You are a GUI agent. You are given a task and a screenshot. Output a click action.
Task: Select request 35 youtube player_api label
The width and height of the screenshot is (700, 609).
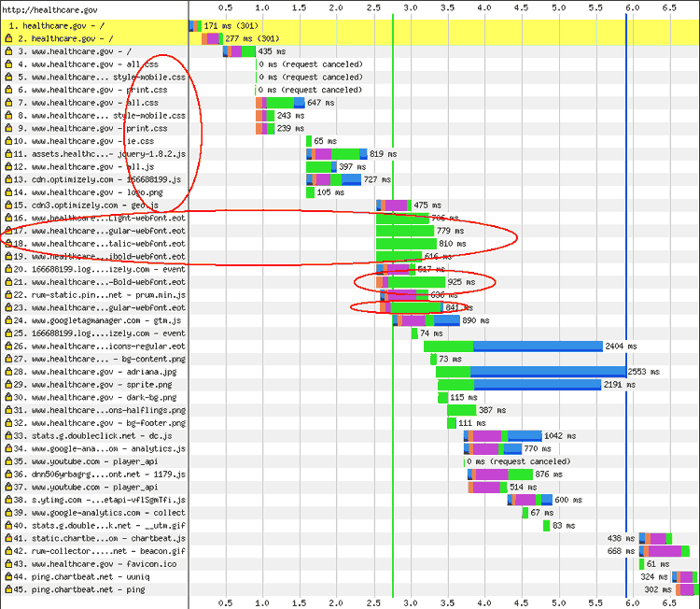click(86, 461)
